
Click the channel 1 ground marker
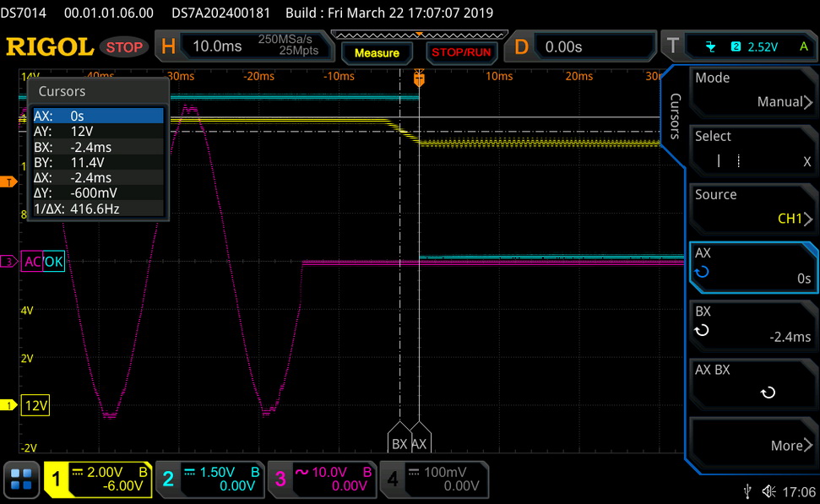pos(8,405)
